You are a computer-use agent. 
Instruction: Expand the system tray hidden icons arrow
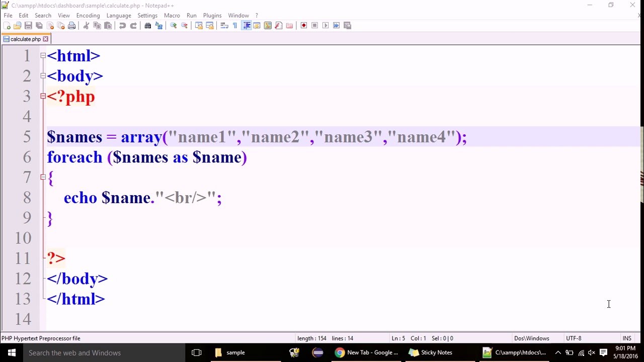tap(558, 352)
